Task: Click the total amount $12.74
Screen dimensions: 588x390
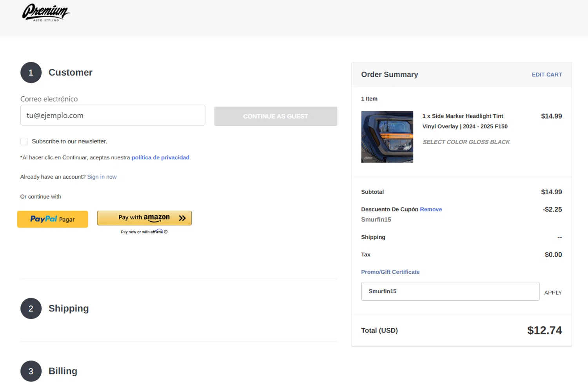Action: tap(544, 330)
